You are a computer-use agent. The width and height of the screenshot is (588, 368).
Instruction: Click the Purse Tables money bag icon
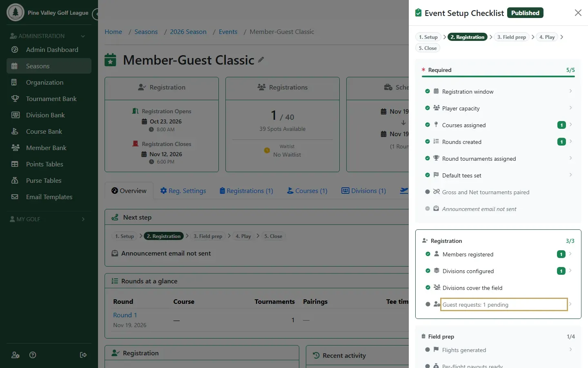(x=15, y=180)
